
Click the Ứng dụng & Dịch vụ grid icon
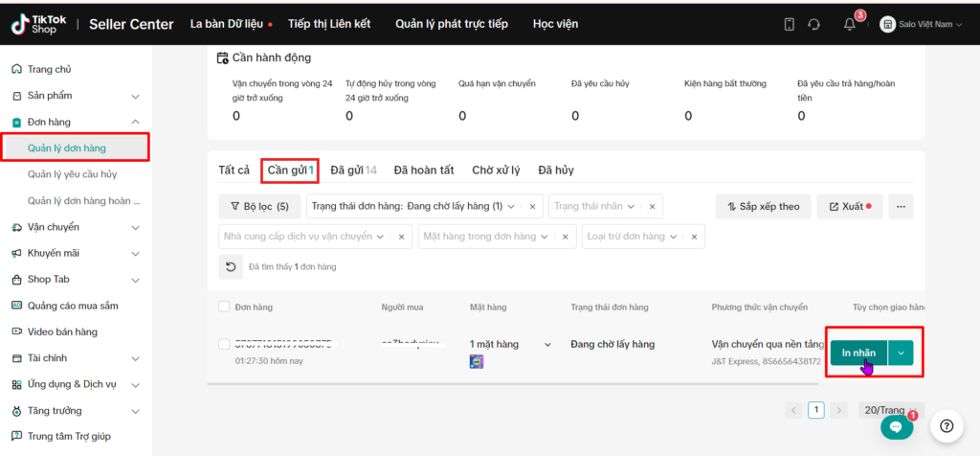[x=17, y=385]
